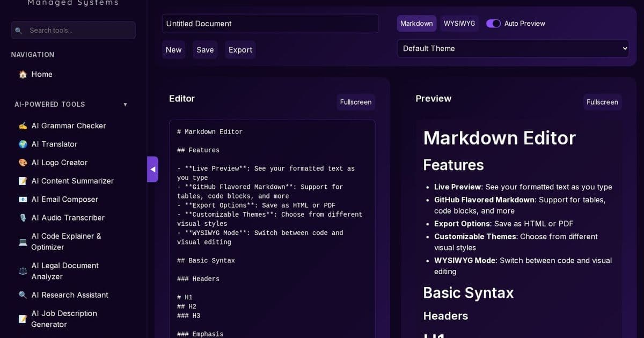Screen dimensions: 644x338
Task: Switch editing mode to WYSIWYG
Action: point(459,24)
